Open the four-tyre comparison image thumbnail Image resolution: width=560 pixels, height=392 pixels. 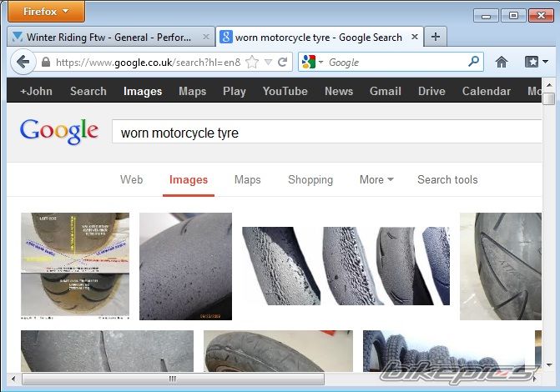pos(346,266)
